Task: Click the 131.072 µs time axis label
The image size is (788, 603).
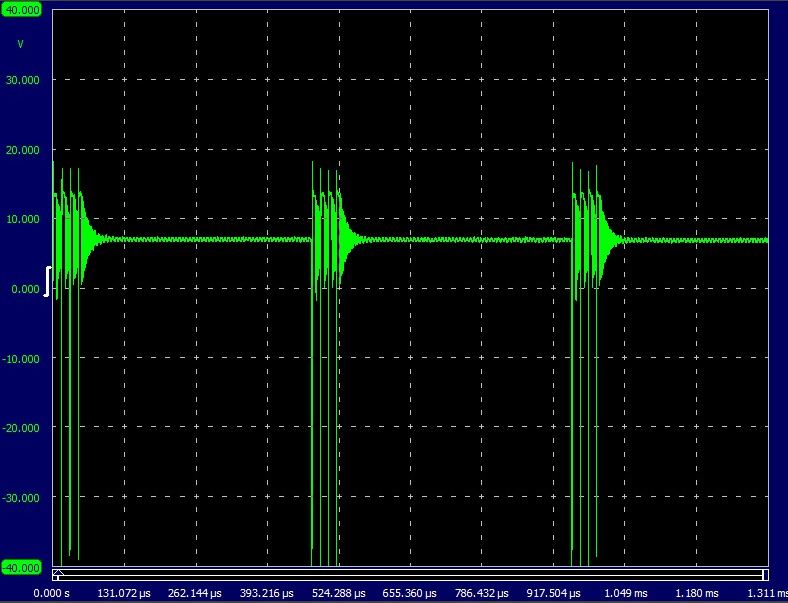Action: [124, 593]
